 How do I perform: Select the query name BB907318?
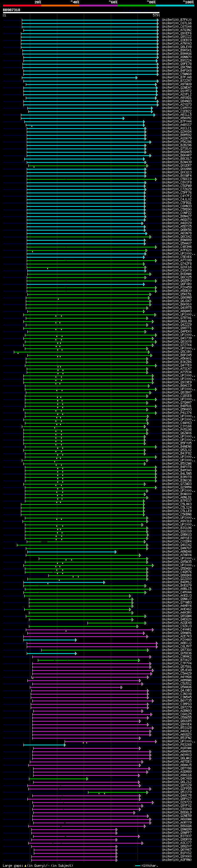11,10
